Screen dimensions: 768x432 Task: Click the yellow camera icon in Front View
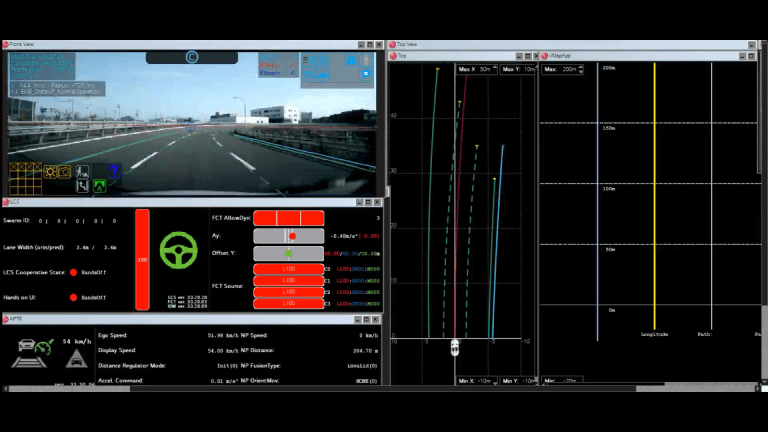[x=64, y=172]
